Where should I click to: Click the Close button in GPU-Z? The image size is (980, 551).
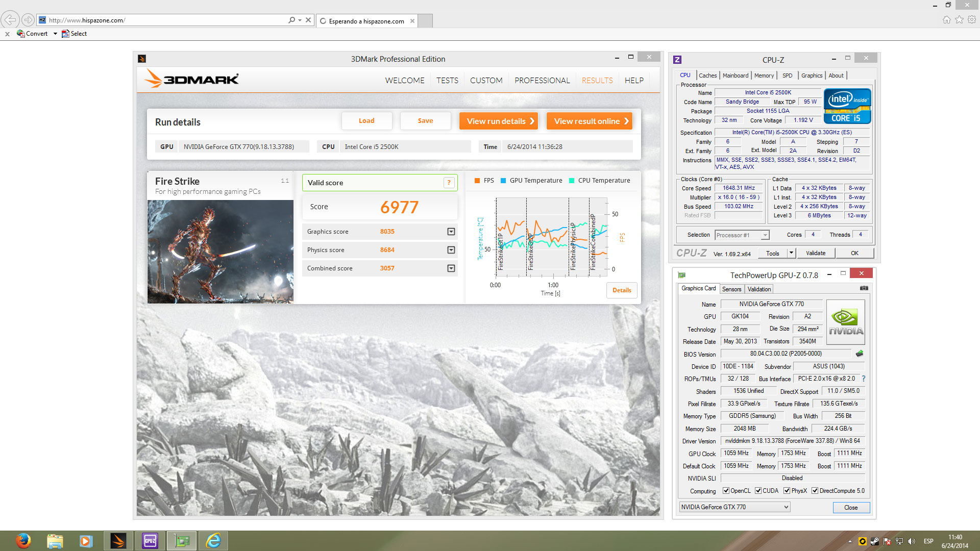(851, 508)
